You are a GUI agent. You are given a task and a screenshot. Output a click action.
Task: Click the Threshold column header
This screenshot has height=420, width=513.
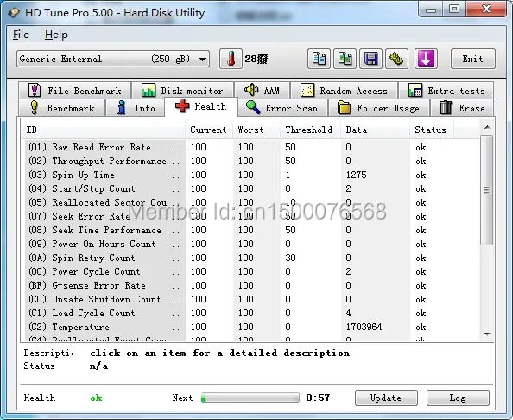(x=311, y=130)
